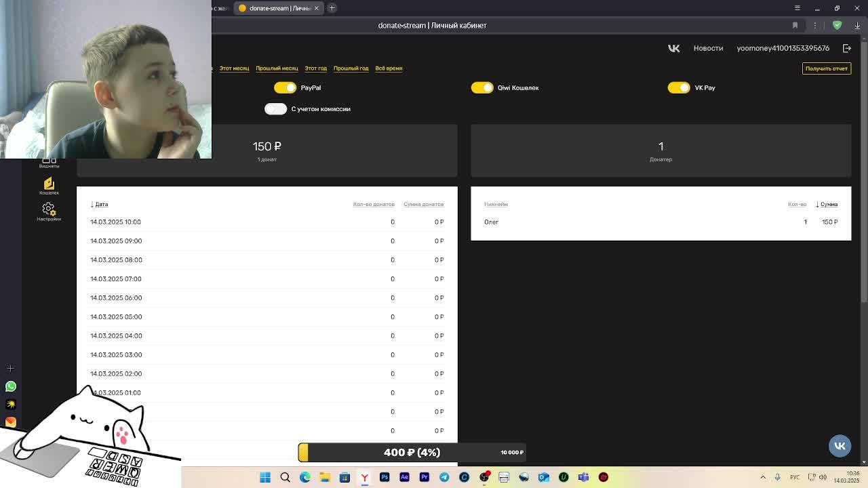Click the Никнейм column header

[x=496, y=204]
